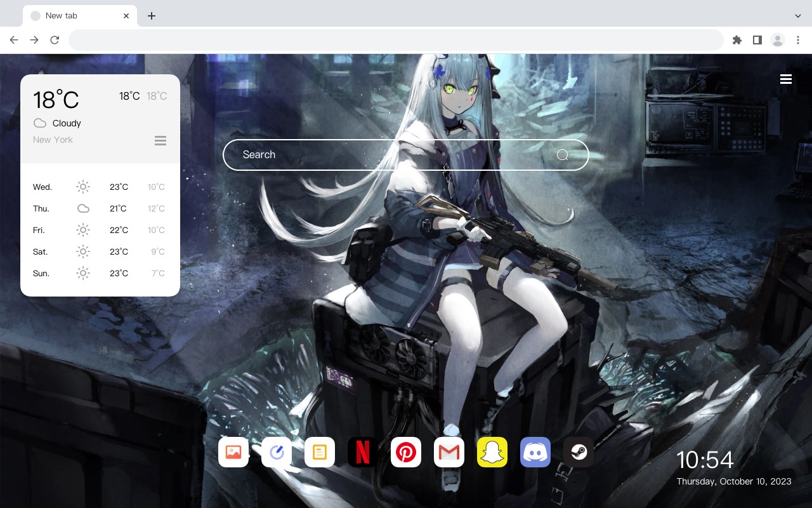
Task: Select the Sun. forecast row
Action: pyautogui.click(x=100, y=273)
